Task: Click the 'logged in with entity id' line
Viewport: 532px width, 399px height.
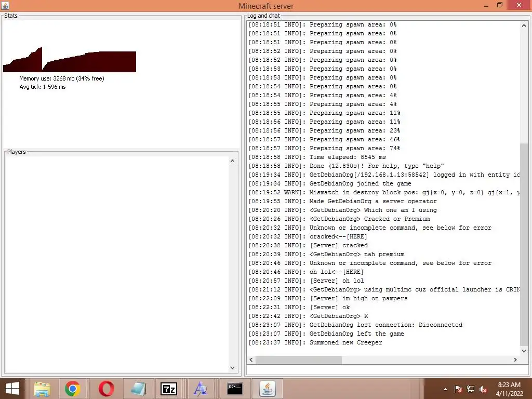Action: pyautogui.click(x=384, y=175)
